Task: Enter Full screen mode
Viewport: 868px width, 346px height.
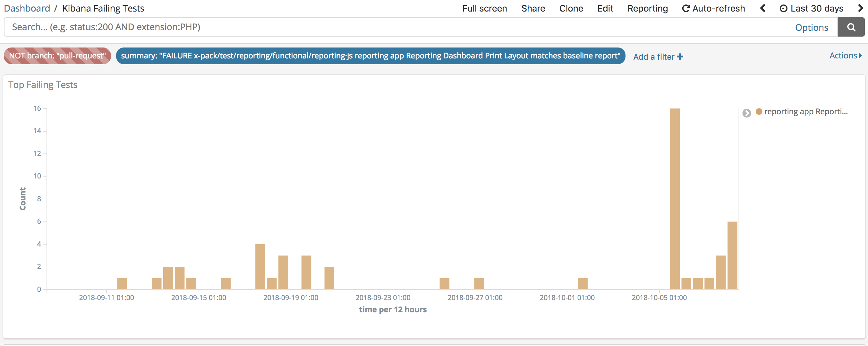Action: (x=484, y=8)
